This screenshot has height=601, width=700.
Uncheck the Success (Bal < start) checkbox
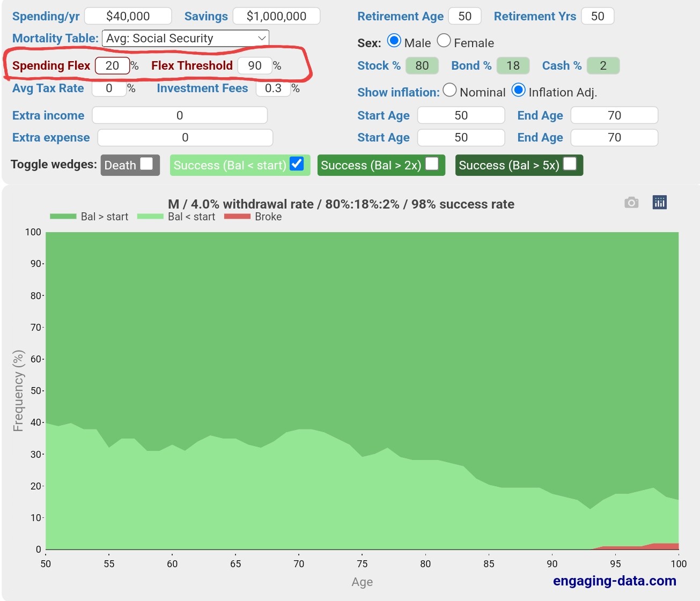tap(297, 164)
